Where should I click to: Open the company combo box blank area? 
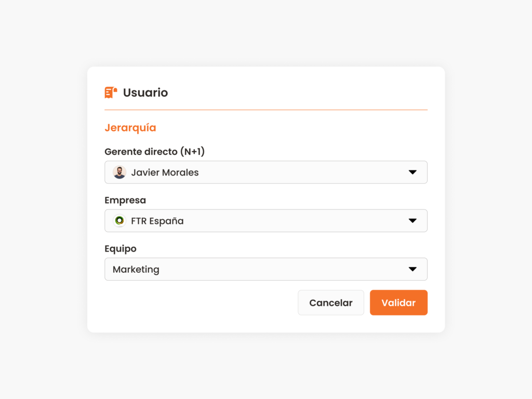click(295, 221)
